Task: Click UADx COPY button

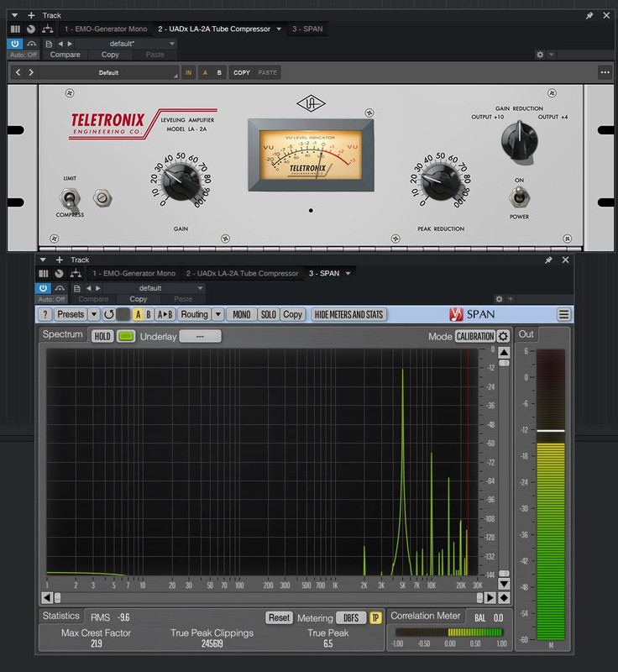Action: (x=242, y=73)
